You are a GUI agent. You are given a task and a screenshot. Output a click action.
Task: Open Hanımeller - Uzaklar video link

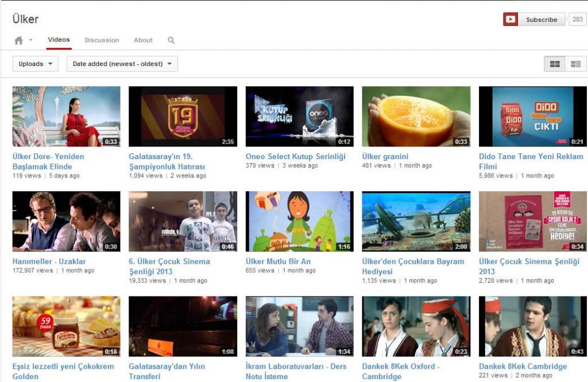(49, 261)
